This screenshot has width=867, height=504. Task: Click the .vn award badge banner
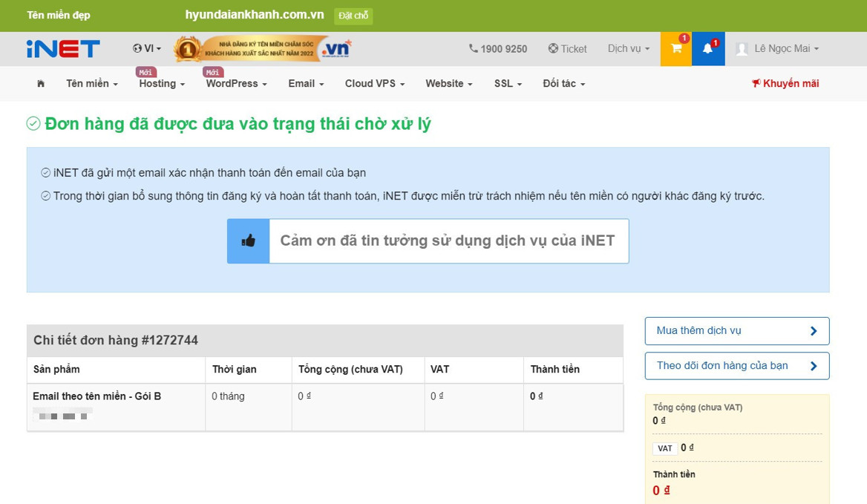261,48
